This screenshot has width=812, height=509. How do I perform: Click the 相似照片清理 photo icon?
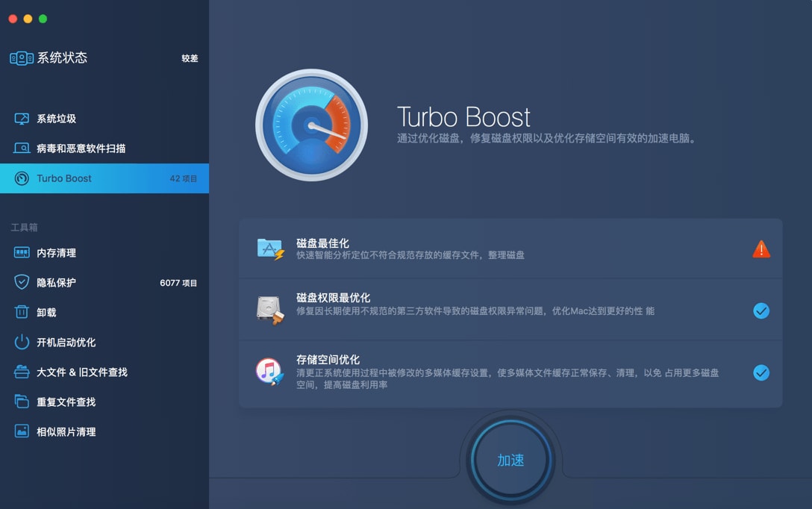(22, 431)
